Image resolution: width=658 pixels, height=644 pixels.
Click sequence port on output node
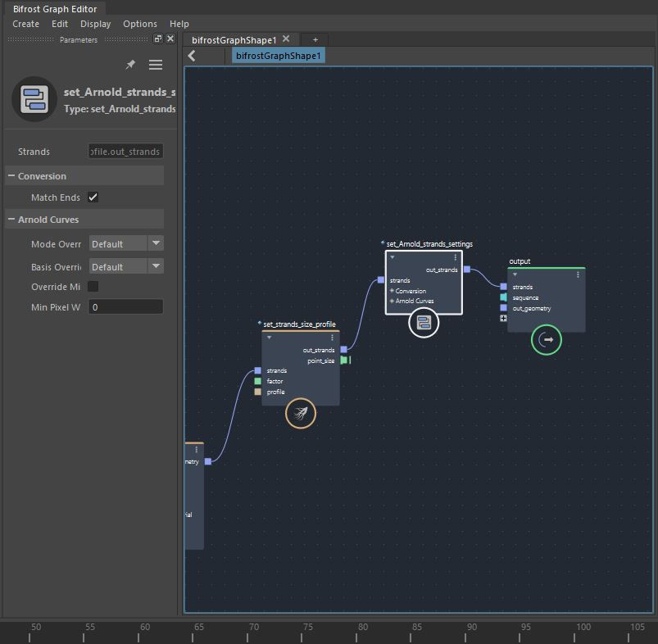tap(504, 297)
